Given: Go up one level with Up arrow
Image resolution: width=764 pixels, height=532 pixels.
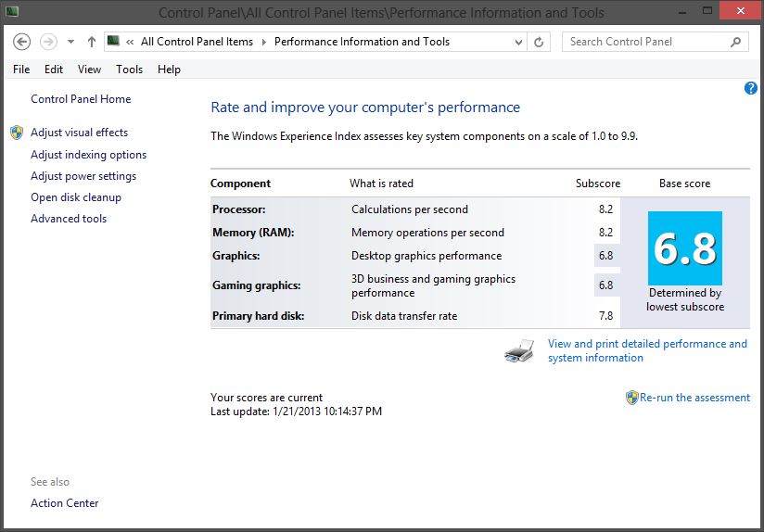Looking at the screenshot, I should (92, 42).
